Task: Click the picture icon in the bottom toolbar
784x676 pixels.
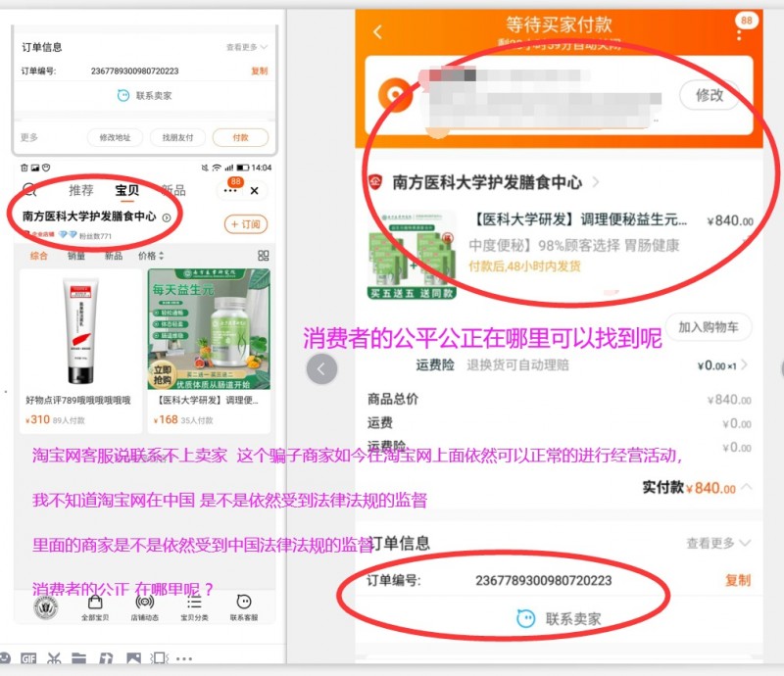Action: (133, 658)
